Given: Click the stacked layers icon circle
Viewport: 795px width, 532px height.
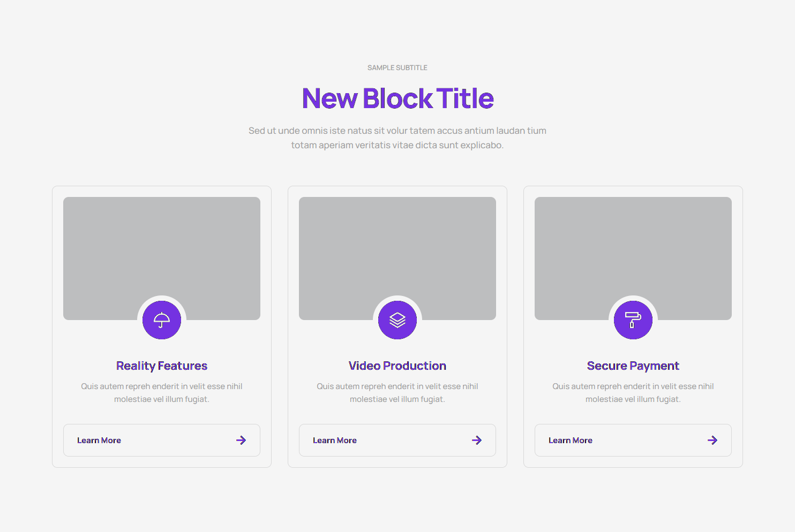Looking at the screenshot, I should click(x=397, y=320).
